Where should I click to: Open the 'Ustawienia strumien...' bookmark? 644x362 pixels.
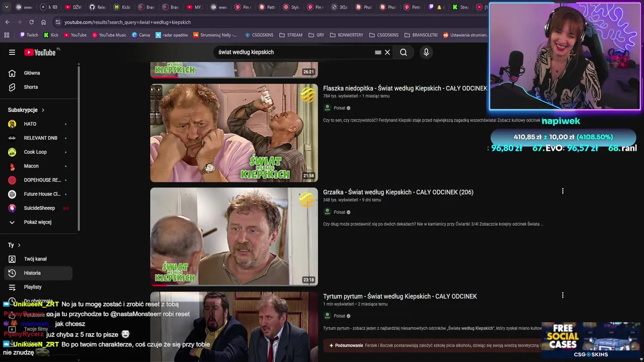tap(465, 35)
